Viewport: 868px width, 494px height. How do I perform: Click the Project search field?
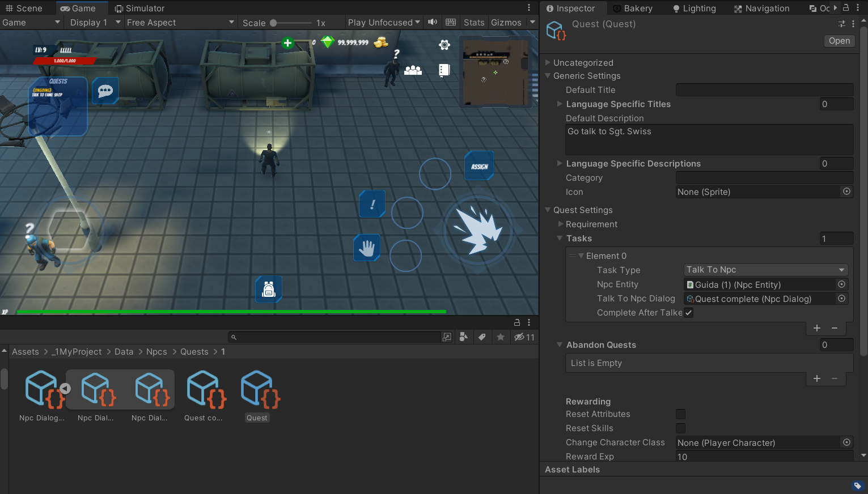click(x=334, y=337)
